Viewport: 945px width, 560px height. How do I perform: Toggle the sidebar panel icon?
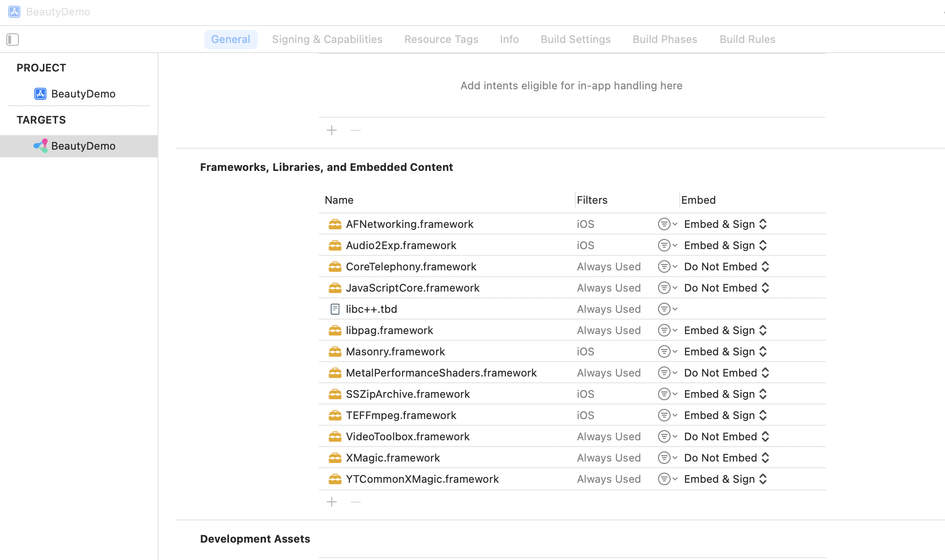[13, 40]
